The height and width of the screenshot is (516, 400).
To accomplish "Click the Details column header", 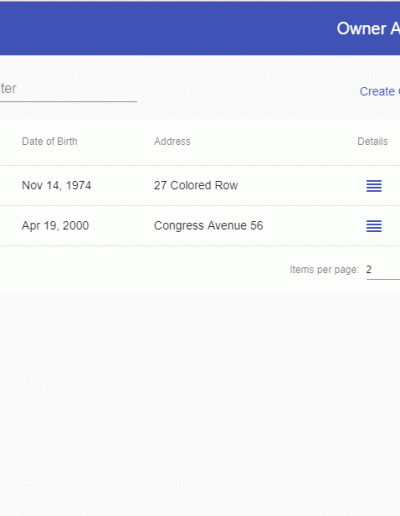I will pos(372,141).
